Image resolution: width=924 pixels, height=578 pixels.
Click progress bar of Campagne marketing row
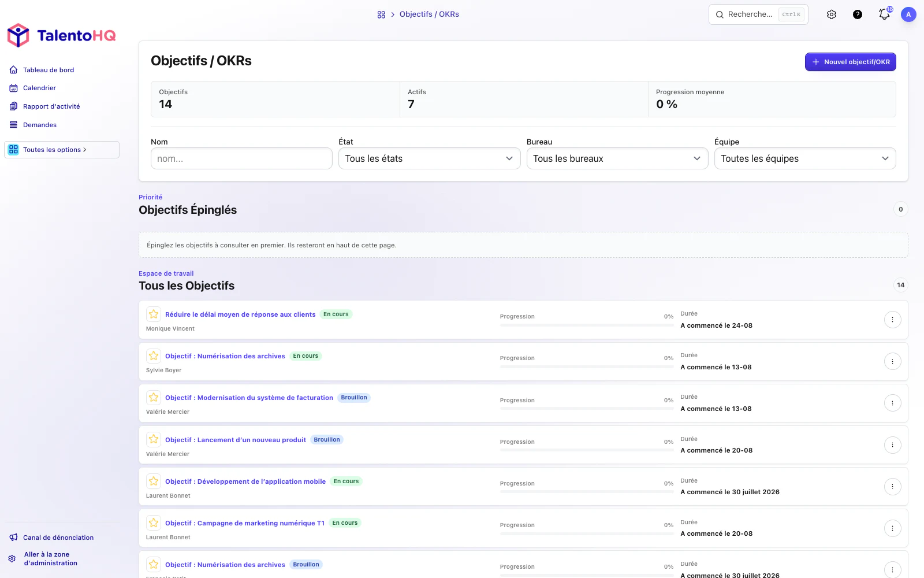point(587,533)
